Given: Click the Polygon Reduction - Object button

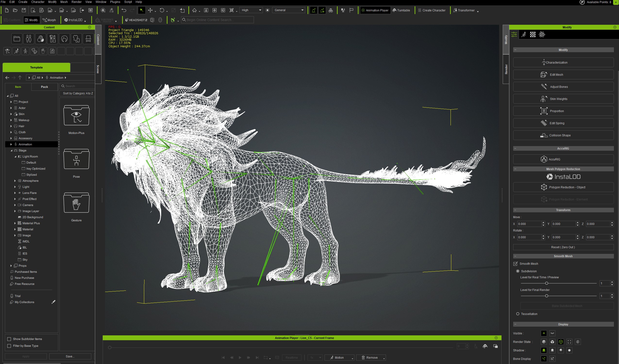Looking at the screenshot, I should pos(563,187).
